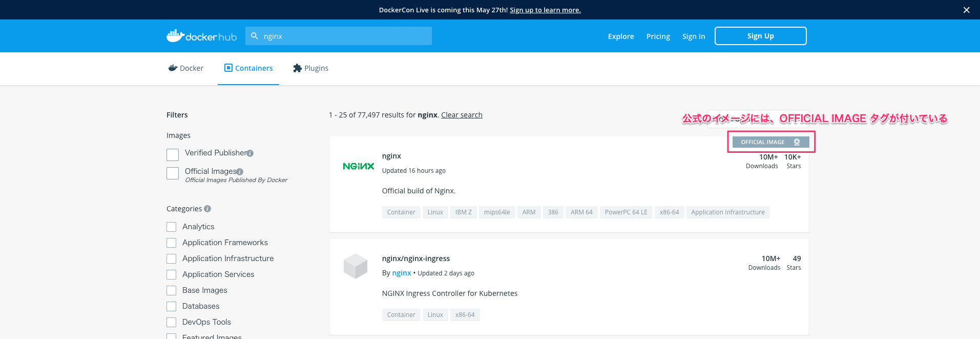Click the Updated 16 hours ago text
980x339 pixels.
click(x=414, y=171)
